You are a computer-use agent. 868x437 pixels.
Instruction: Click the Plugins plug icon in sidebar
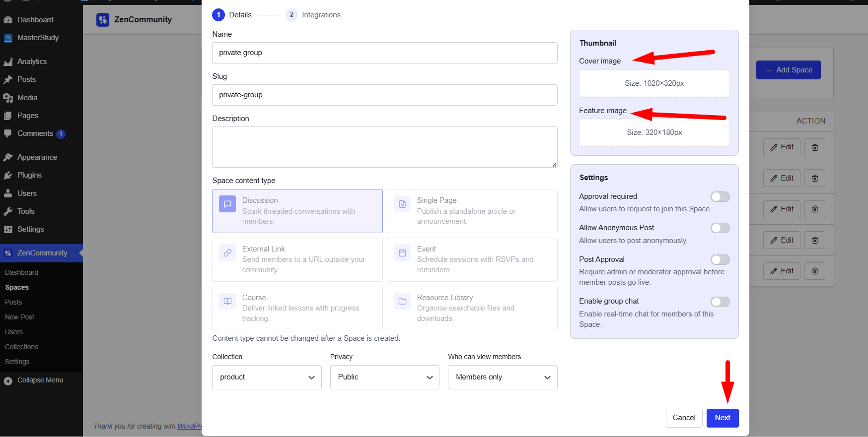(x=8, y=175)
